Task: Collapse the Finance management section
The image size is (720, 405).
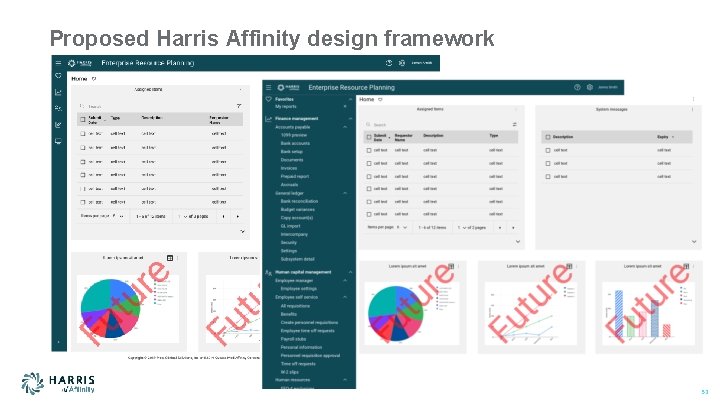Action: 350,119
